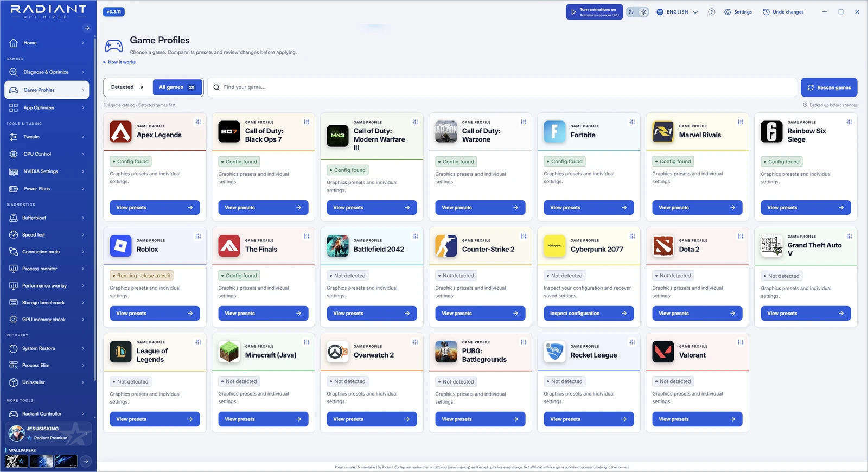Open Storage benchmark from the sidebar
868x472 pixels.
tap(47, 303)
